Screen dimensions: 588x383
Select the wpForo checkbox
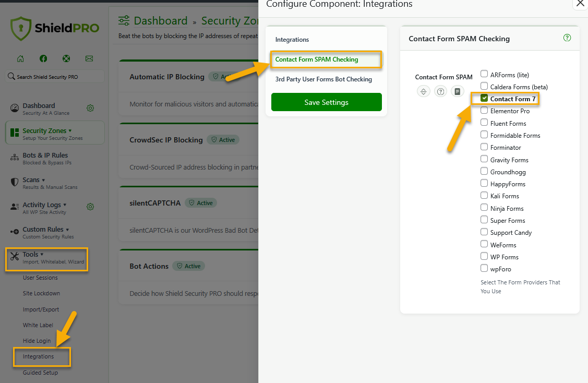[484, 268]
